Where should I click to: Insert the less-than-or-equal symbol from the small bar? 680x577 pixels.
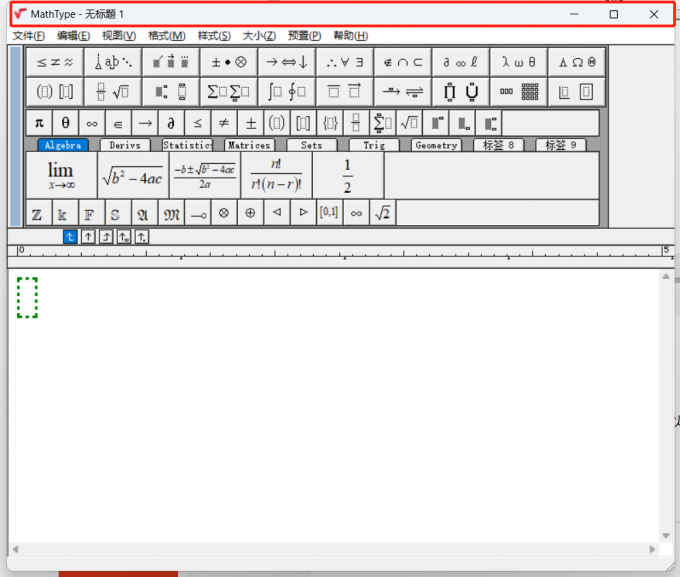click(x=198, y=123)
